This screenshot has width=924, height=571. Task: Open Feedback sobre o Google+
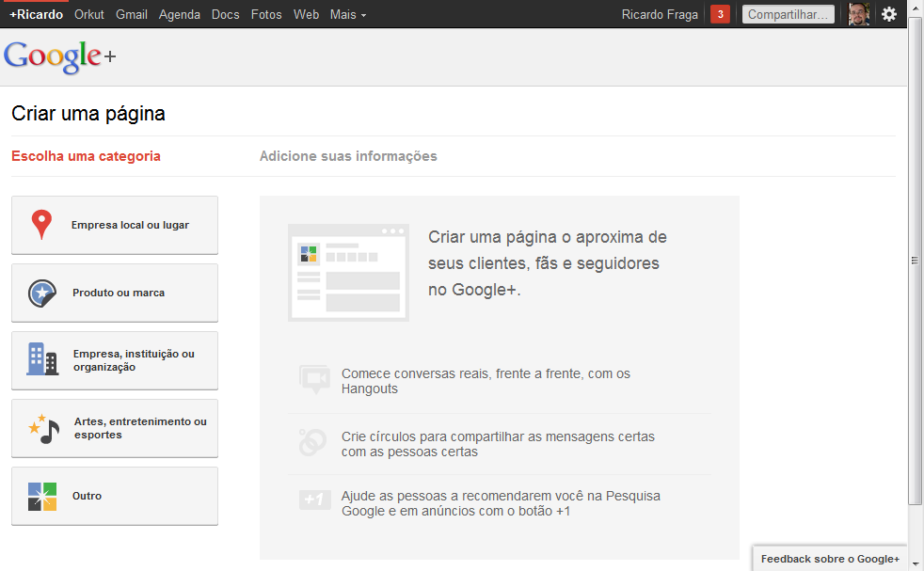point(829,558)
